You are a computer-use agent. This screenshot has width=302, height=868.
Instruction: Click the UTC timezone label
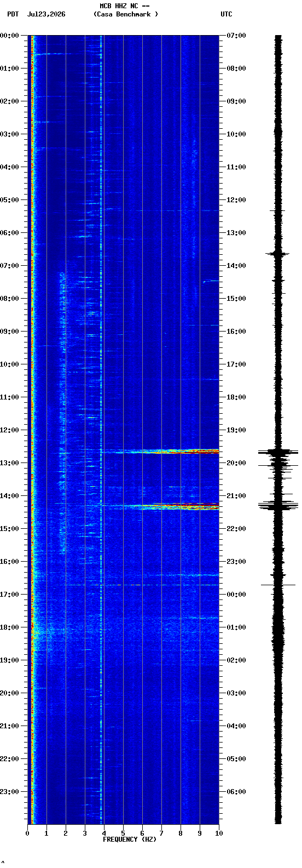click(x=226, y=14)
